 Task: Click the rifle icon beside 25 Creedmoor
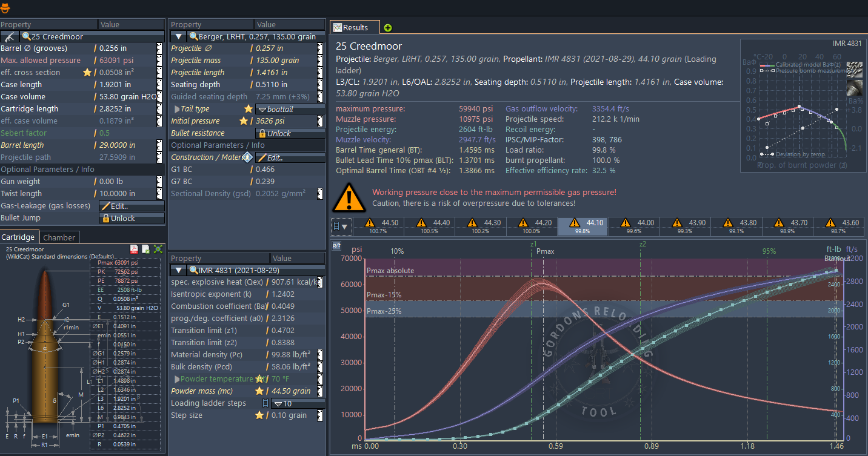[9, 36]
